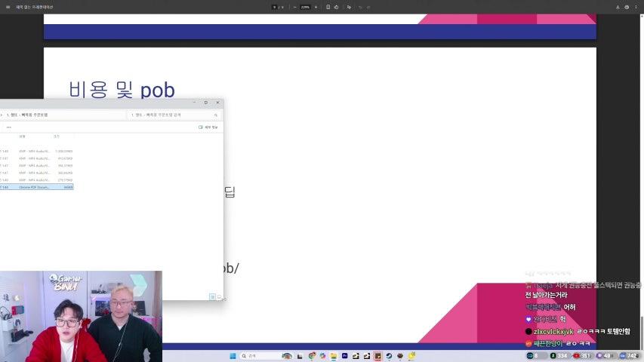Select the last MP4 file above the PDF row
The image size is (644, 362).
36,179
